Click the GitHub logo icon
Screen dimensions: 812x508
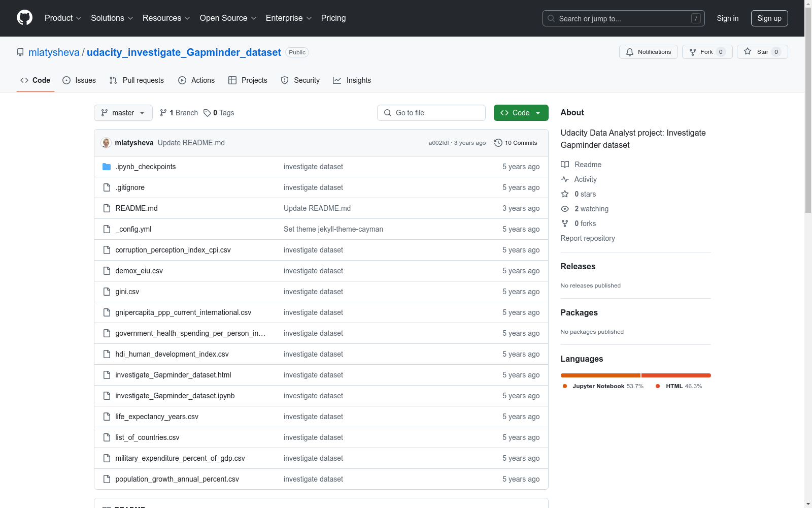point(24,18)
